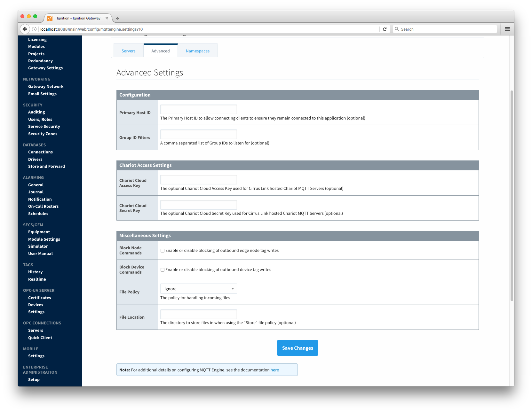The width and height of the screenshot is (532, 412).
Task: Close the Ignition Gateway browser tab
Action: tap(107, 18)
